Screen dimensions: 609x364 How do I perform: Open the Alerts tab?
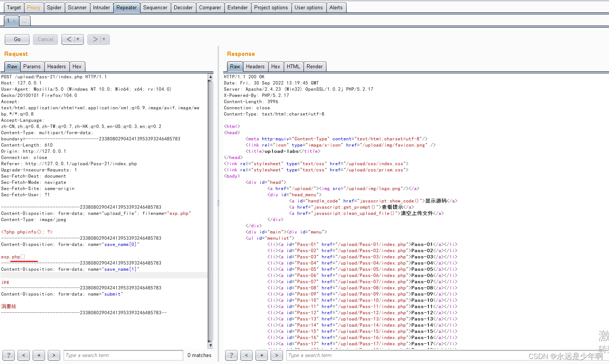point(336,7)
